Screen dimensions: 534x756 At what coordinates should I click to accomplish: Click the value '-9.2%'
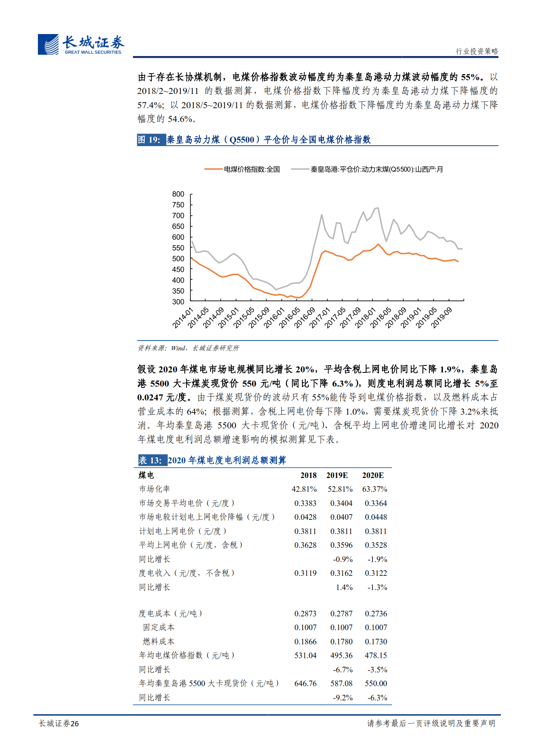343,697
